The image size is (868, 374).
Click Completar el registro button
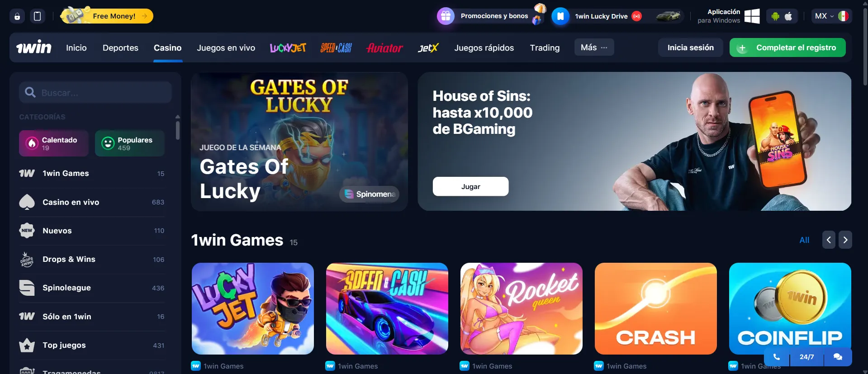787,47
